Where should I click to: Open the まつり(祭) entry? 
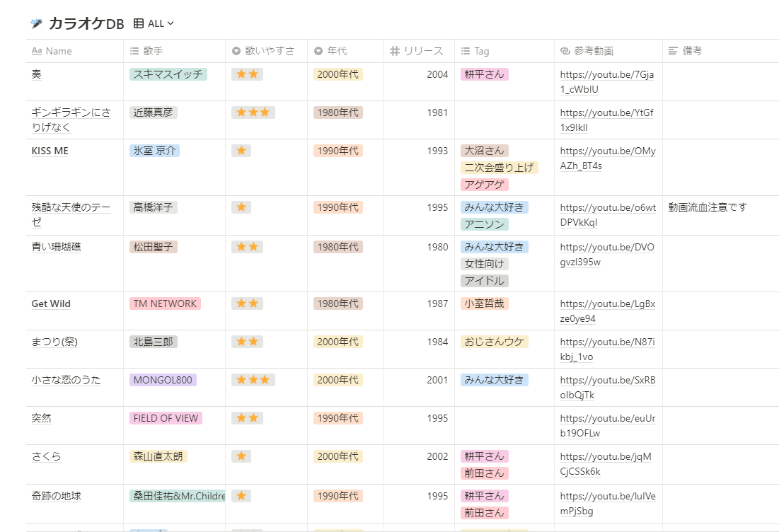coord(54,342)
